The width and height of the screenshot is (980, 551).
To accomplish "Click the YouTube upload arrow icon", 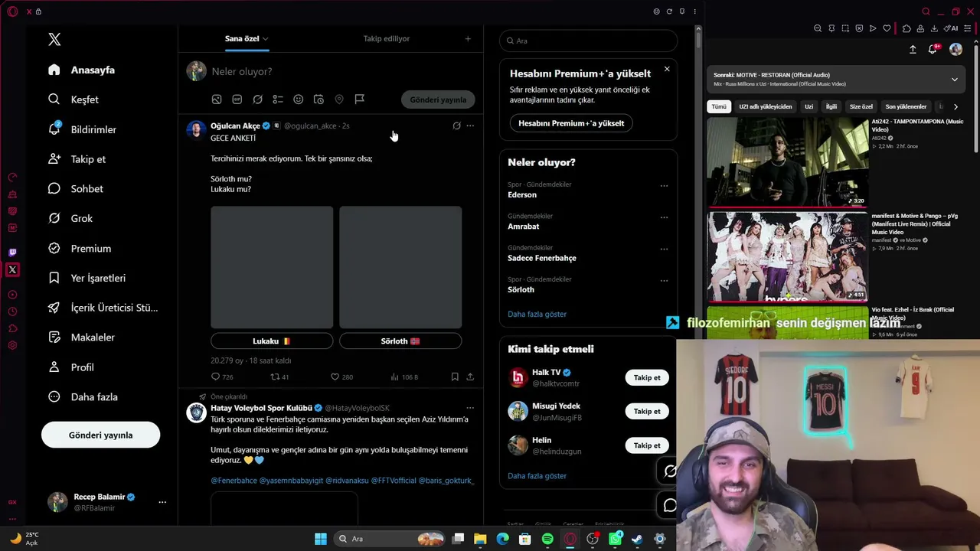I will coord(913,49).
